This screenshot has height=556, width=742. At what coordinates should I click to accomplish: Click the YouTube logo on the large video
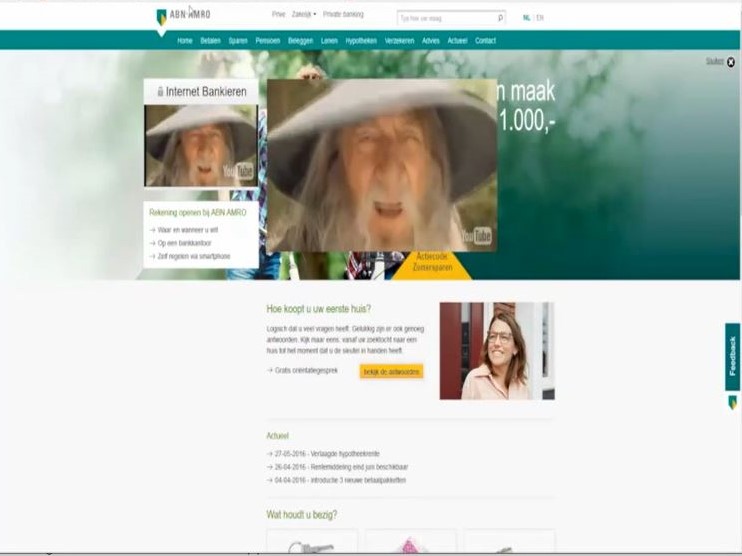click(477, 235)
